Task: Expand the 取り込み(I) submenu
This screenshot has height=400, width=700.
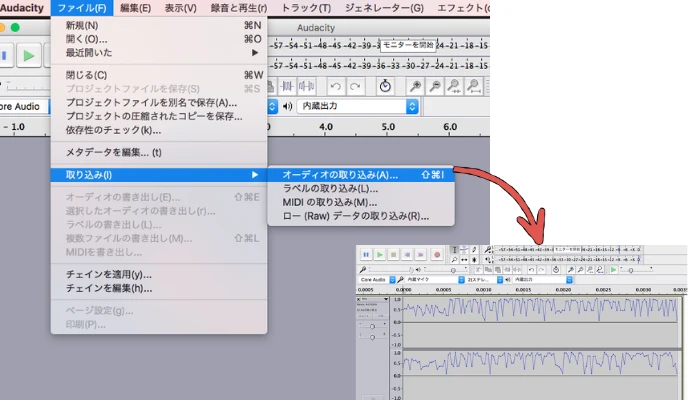Action: pyautogui.click(x=159, y=175)
